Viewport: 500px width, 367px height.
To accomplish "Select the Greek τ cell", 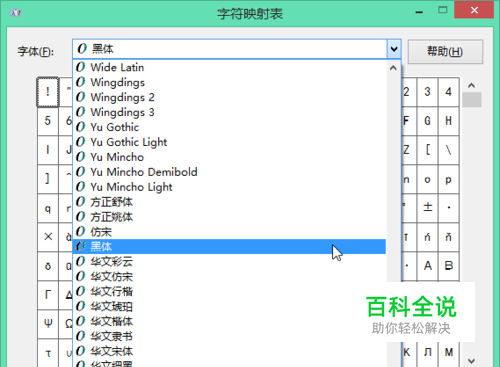I will coord(48,353).
